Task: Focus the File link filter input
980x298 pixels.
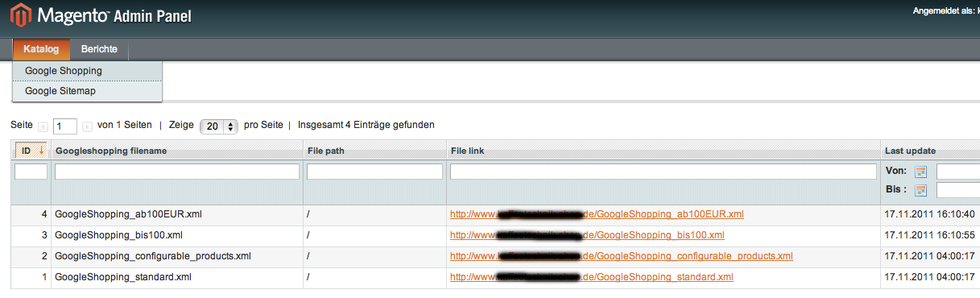Action: pyautogui.click(x=664, y=172)
